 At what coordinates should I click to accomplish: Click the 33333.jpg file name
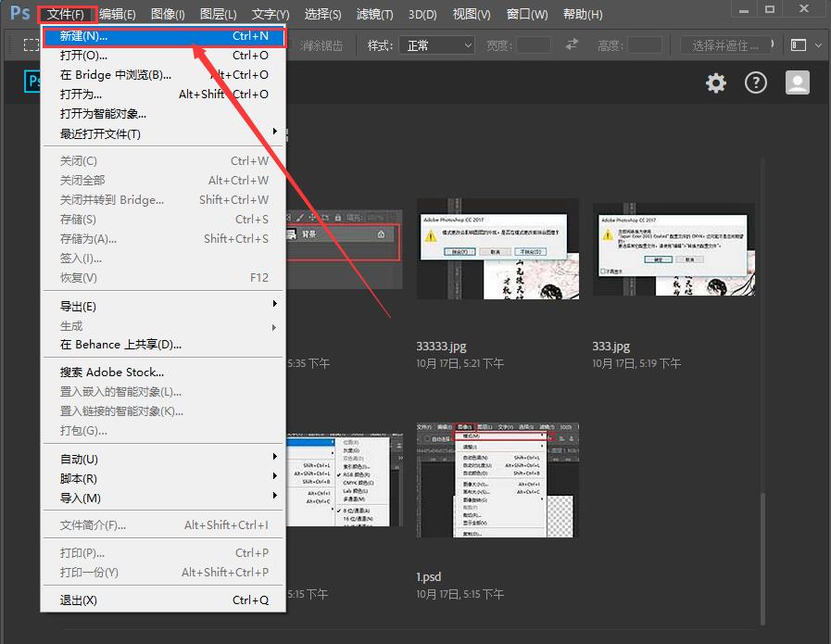tap(442, 347)
